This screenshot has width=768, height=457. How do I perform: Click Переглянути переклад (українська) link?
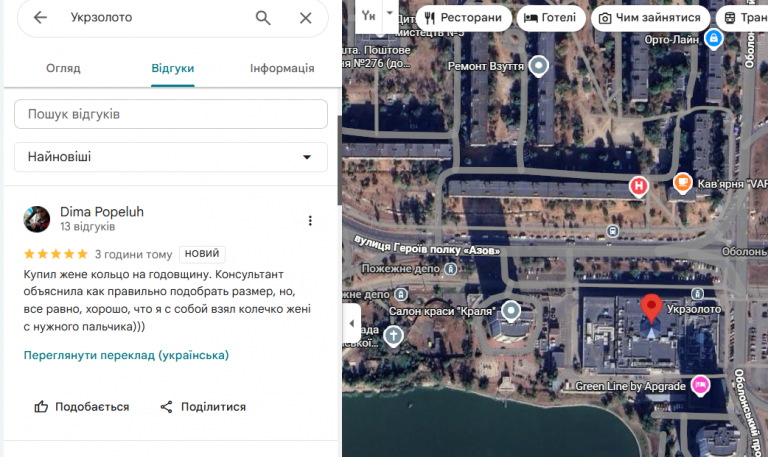(126, 355)
